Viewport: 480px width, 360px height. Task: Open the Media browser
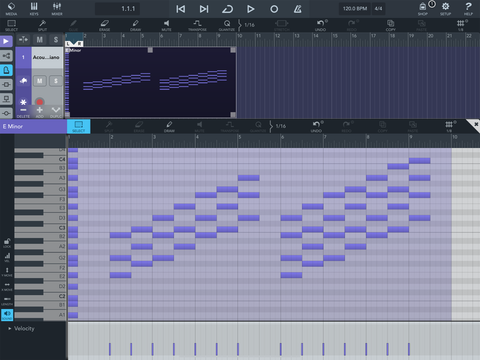pos(11,9)
